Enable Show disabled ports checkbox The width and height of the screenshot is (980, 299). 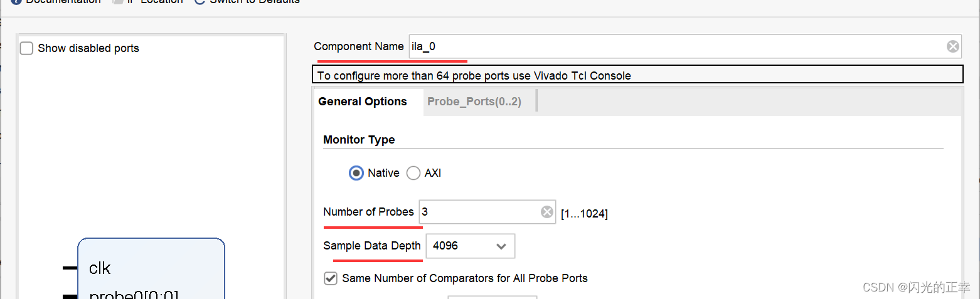click(26, 48)
